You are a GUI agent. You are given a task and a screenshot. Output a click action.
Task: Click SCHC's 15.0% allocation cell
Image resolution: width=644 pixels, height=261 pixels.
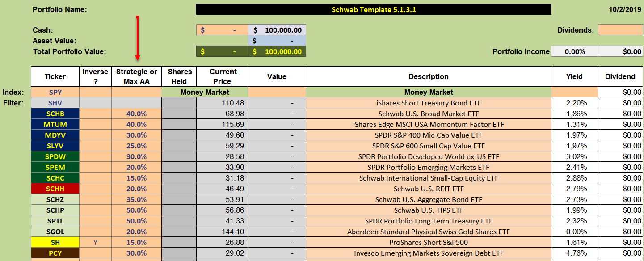(136, 178)
